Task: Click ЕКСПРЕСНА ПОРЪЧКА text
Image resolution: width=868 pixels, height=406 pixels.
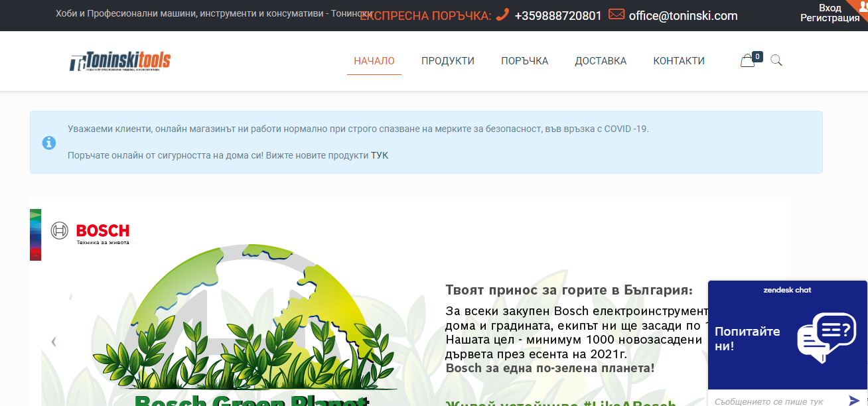Action: coord(425,15)
